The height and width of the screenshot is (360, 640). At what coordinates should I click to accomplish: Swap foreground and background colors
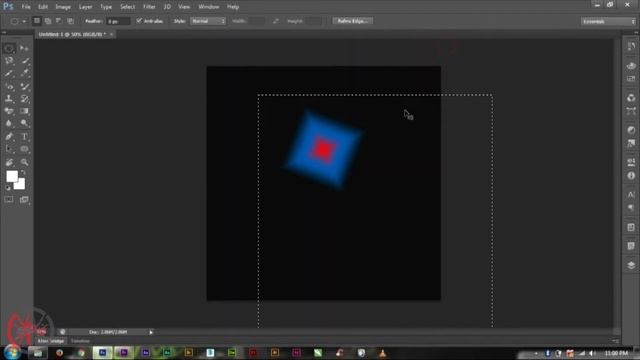click(x=23, y=173)
